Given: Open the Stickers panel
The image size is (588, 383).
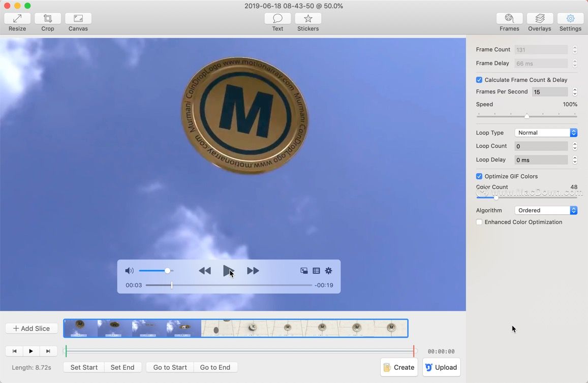Looking at the screenshot, I should (x=308, y=19).
